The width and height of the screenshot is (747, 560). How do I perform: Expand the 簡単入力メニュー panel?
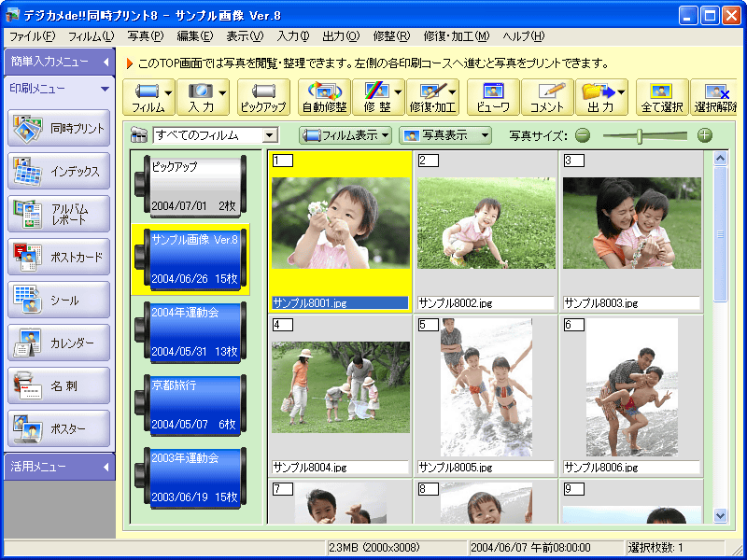click(59, 62)
